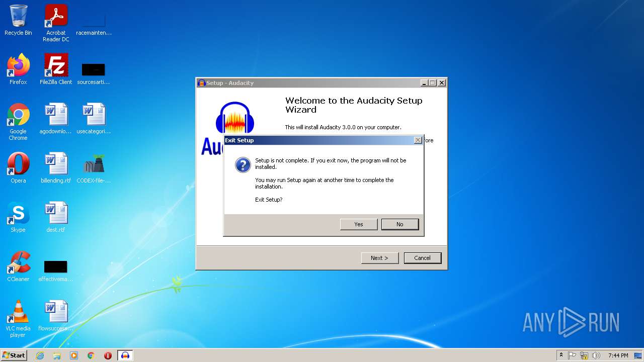Select the usecategori... Word document icon
This screenshot has height=362, width=644.
94,119
